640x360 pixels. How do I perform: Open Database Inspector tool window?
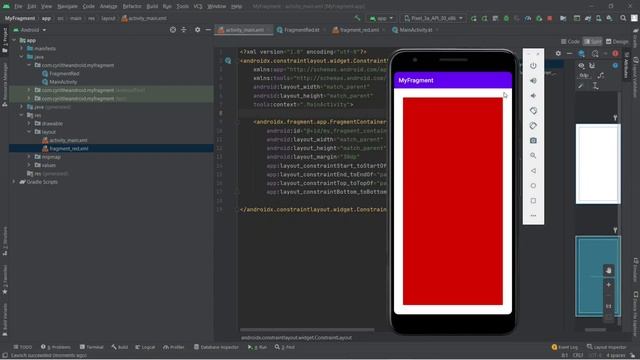216,347
